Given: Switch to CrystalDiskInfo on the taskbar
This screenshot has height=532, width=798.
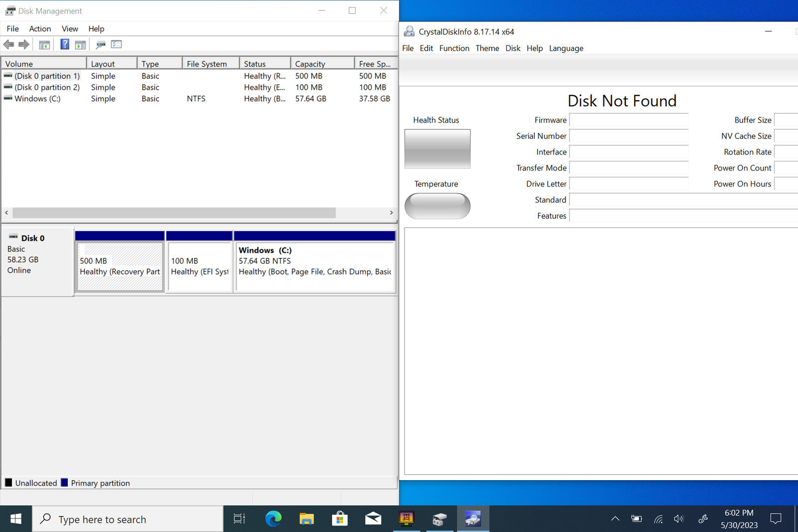Looking at the screenshot, I should click(x=473, y=519).
